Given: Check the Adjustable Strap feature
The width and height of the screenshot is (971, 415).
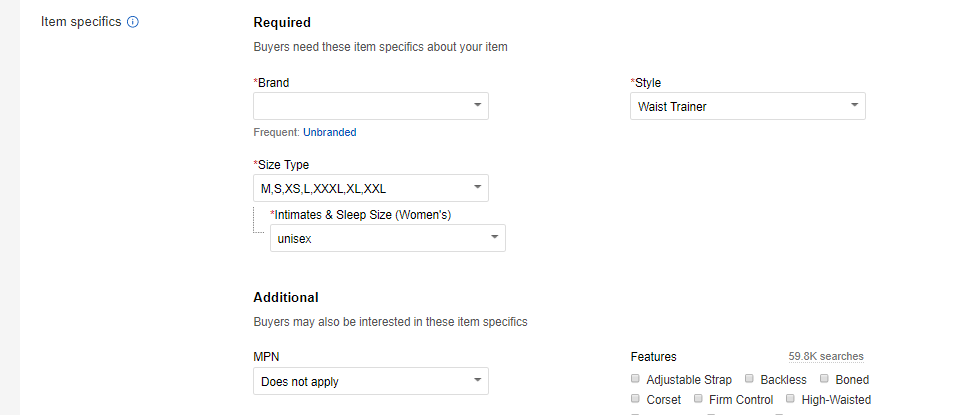Looking at the screenshot, I should coord(635,378).
